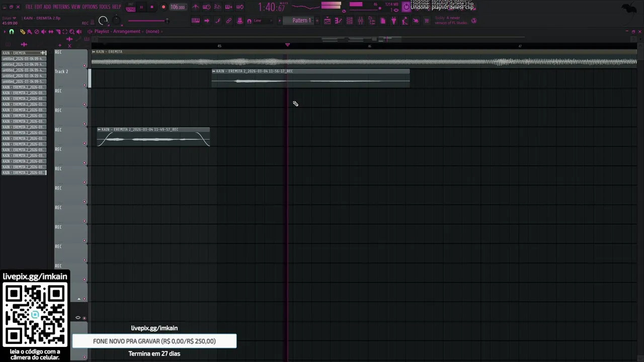The image size is (644, 362).
Task: Select the untitled_2026-03-04 09-5 picker item
Action: click(24, 81)
